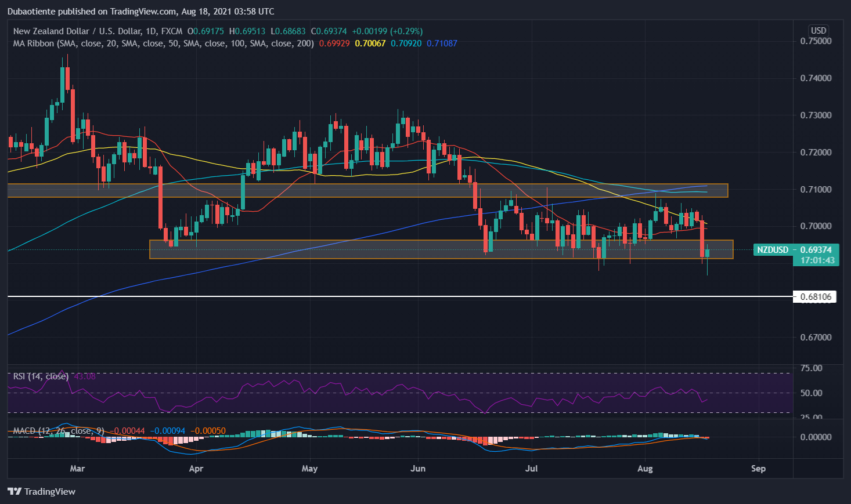Click the RSI 50.00 axis label
This screenshot has width=851, height=504.
811,393
